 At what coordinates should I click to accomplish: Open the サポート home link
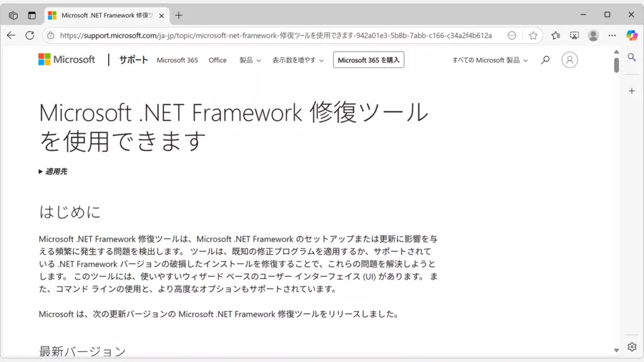coord(133,60)
